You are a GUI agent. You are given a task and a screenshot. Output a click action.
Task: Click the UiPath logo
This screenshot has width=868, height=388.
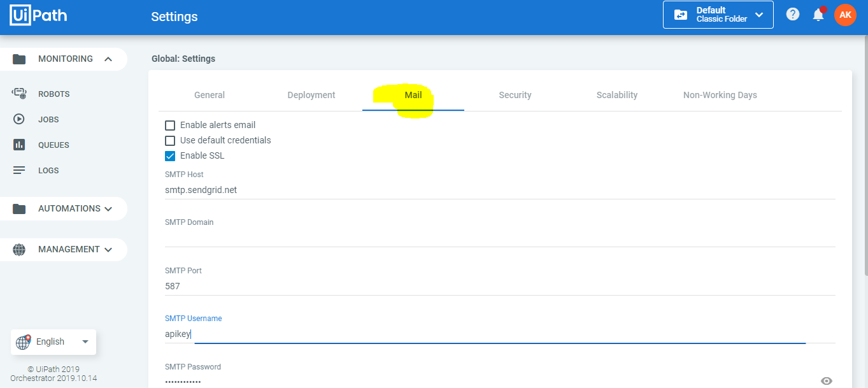click(38, 14)
